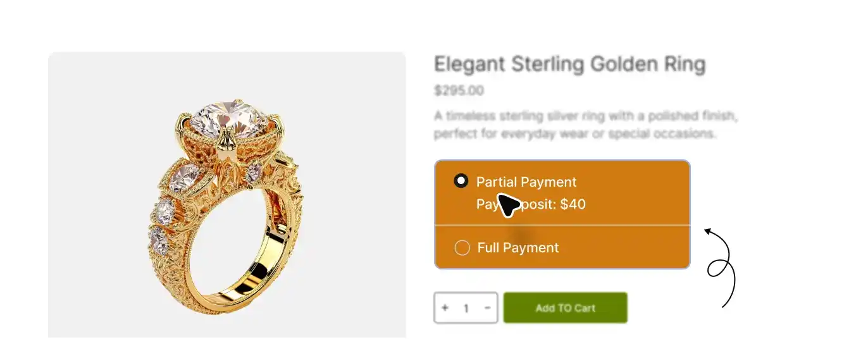Viewport: 868px width, 339px height.
Task: Click the divider line between payment options
Action: click(x=562, y=225)
